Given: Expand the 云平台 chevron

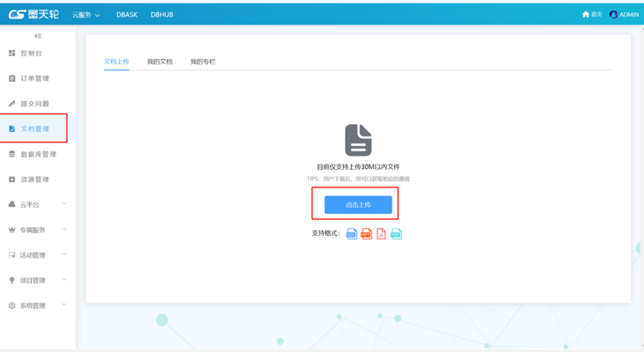Looking at the screenshot, I should click(x=64, y=204).
